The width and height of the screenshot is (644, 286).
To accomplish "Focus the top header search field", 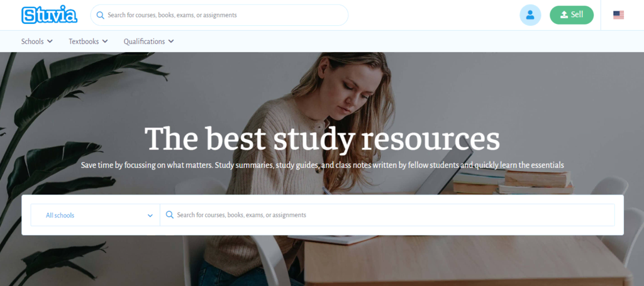I will click(x=219, y=15).
